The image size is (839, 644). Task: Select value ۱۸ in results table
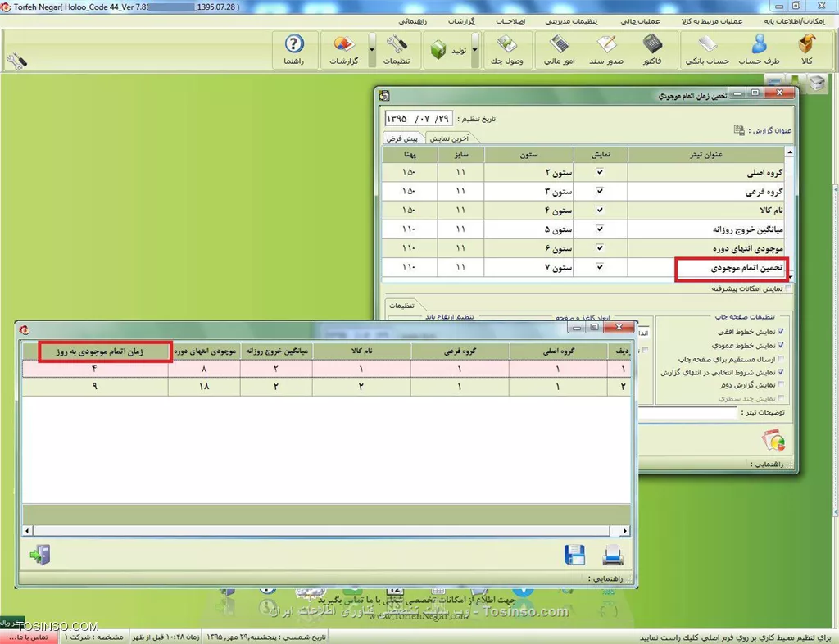(204, 386)
